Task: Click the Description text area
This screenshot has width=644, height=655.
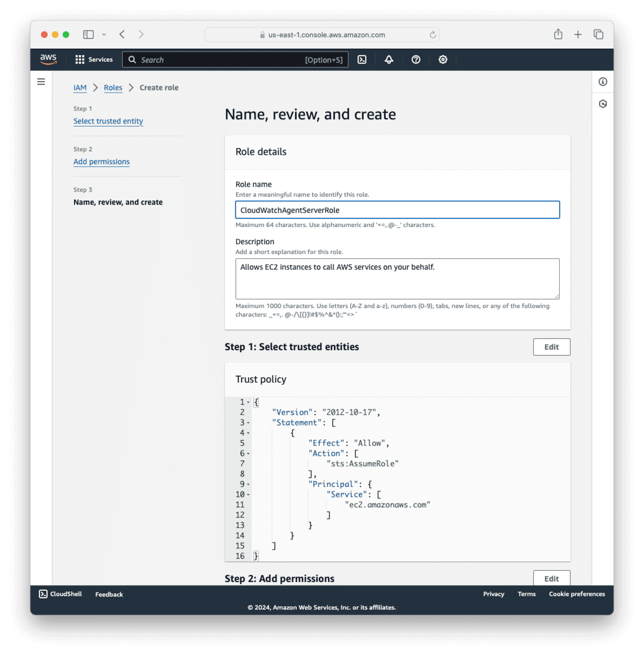Action: click(397, 279)
